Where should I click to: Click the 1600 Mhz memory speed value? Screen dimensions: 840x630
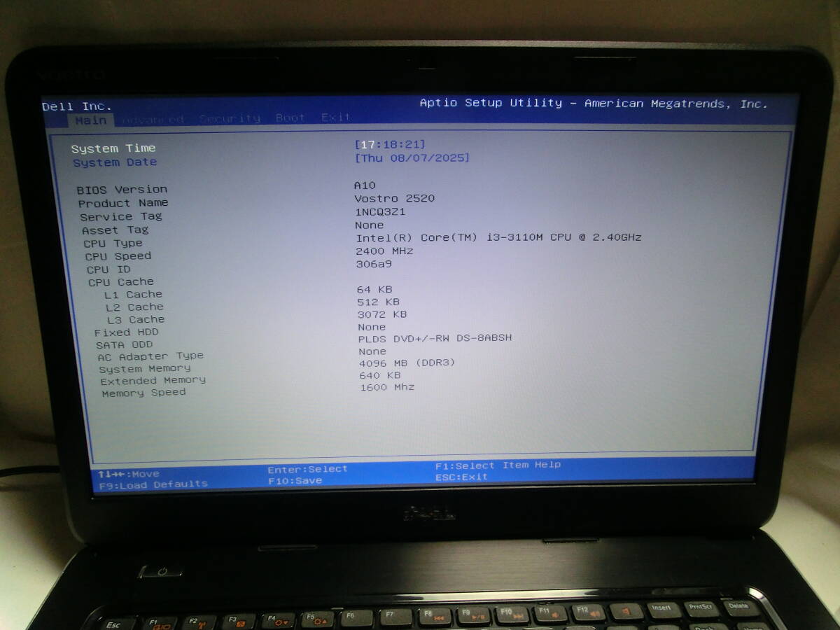pos(387,387)
